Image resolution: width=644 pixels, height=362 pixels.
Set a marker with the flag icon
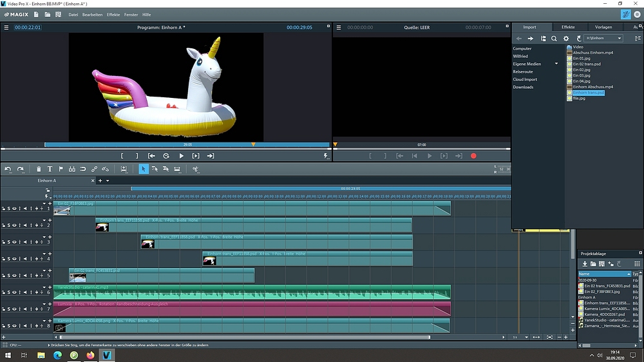coord(61,169)
